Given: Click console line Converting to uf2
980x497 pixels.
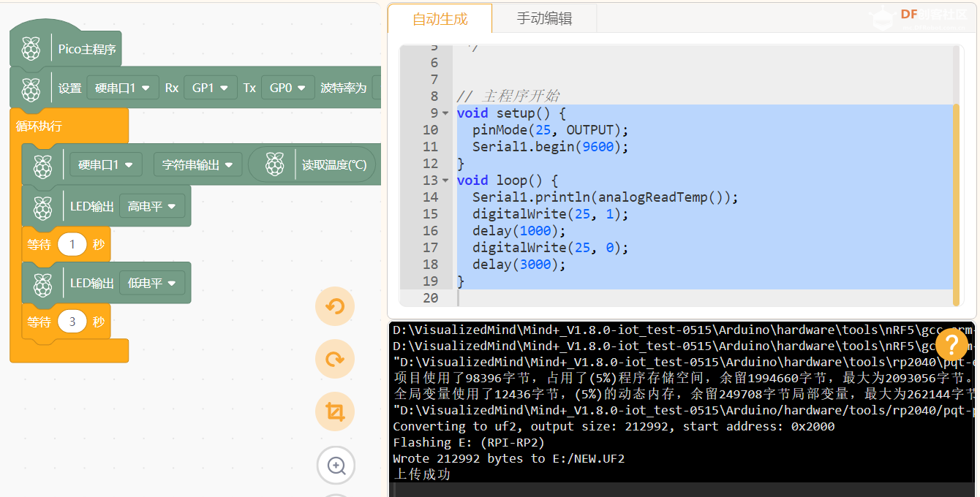Looking at the screenshot, I should 614,426.
